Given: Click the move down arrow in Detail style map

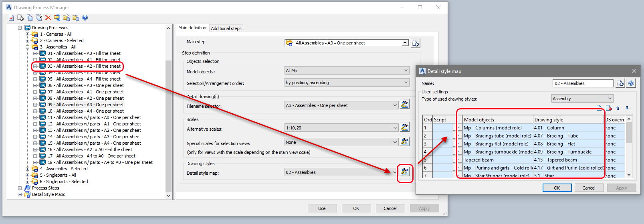Looking at the screenshot, I should click(627, 108).
